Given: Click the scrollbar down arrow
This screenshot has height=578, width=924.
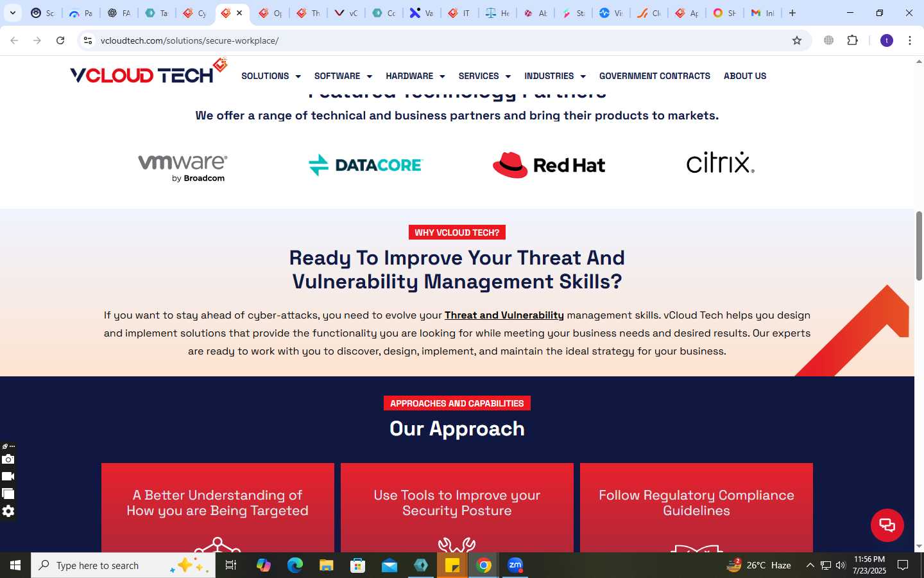Looking at the screenshot, I should click(919, 547).
